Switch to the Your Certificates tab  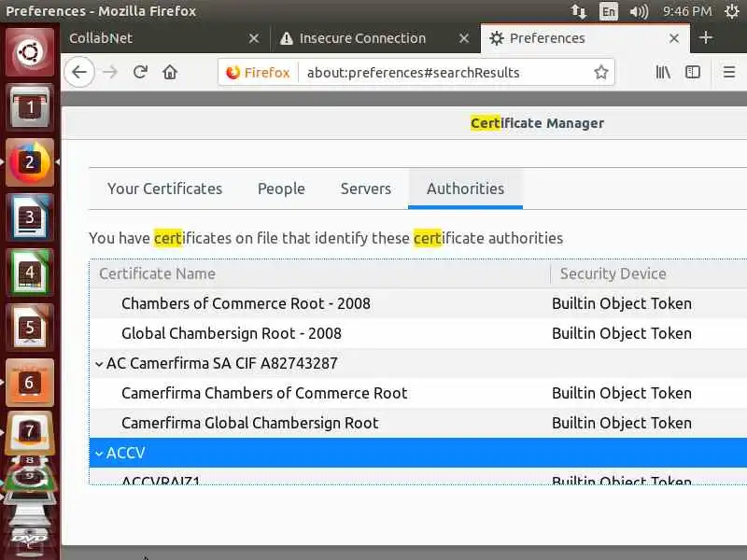tap(164, 189)
